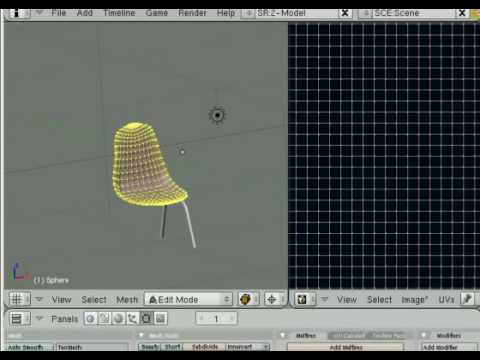The image size is (480, 360).
Task: Collapse 3D view header menus triangle
Action: pyautogui.click(x=39, y=299)
